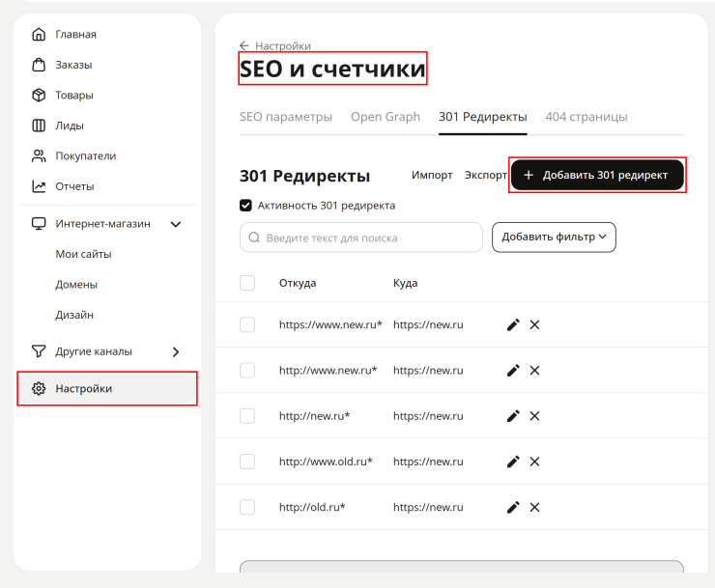
Task: Return to Настройки via the breadcrumb link
Action: pyautogui.click(x=283, y=45)
